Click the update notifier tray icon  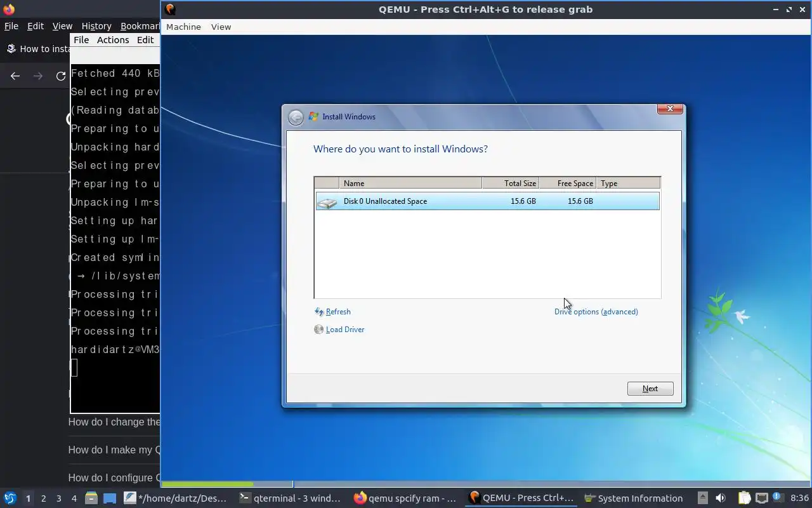point(778,498)
